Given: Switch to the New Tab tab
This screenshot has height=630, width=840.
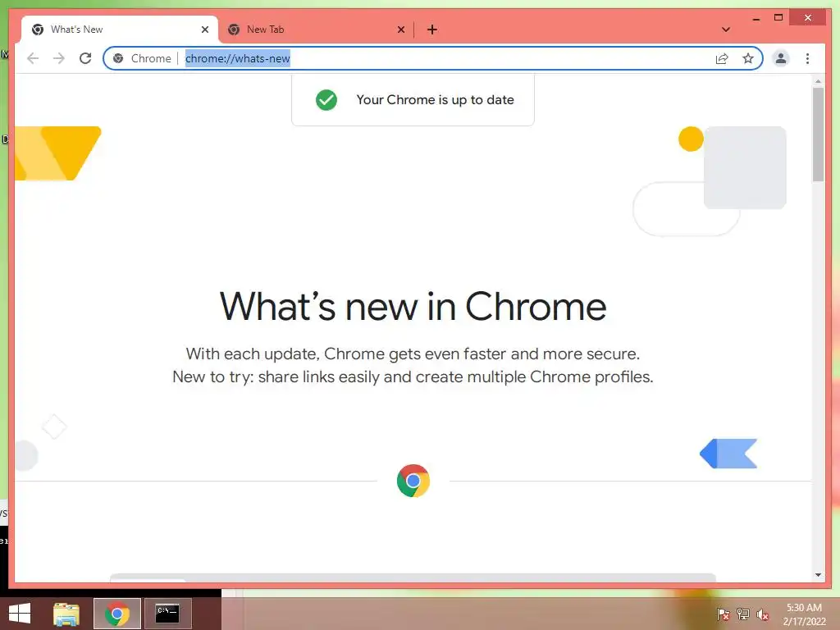Looking at the screenshot, I should point(316,30).
